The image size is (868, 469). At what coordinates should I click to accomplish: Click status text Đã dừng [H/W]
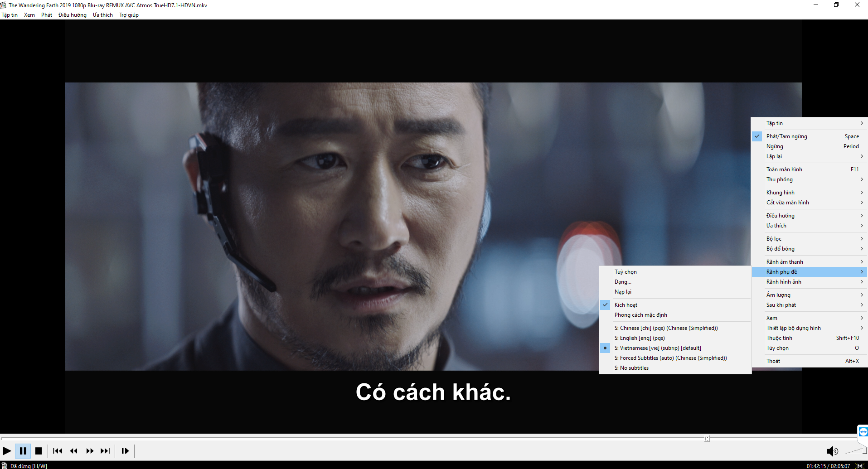coord(29,466)
